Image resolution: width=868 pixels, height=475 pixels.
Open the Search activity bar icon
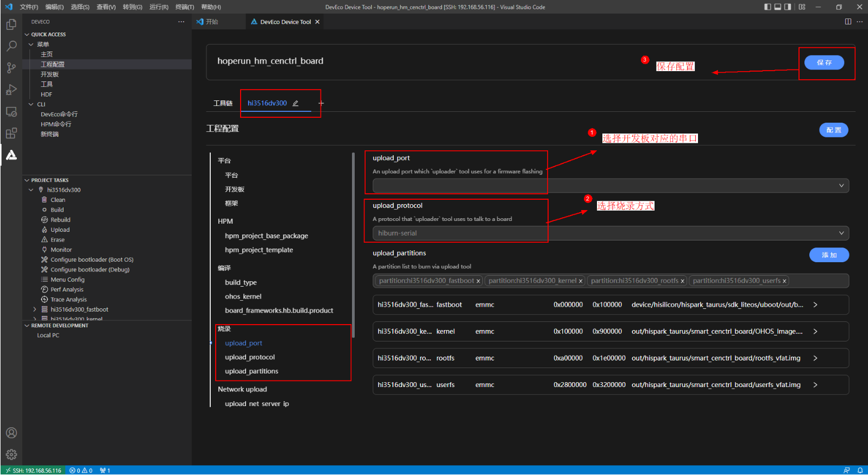(11, 46)
